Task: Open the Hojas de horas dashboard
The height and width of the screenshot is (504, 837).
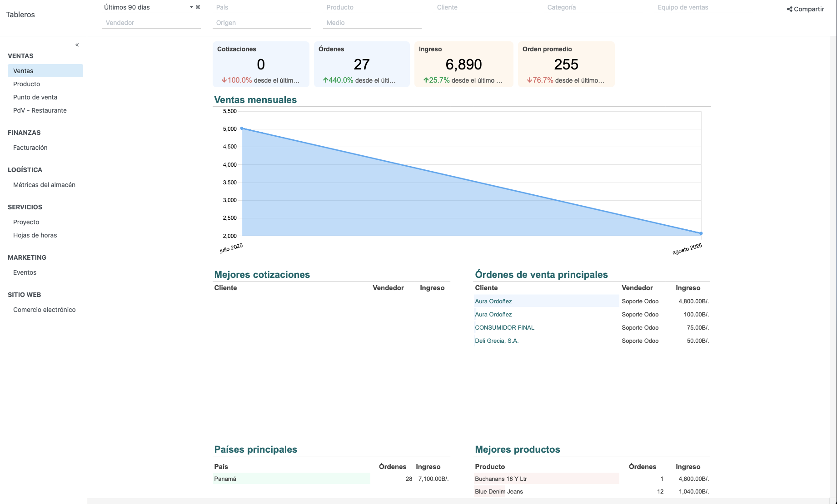Action: click(x=35, y=235)
